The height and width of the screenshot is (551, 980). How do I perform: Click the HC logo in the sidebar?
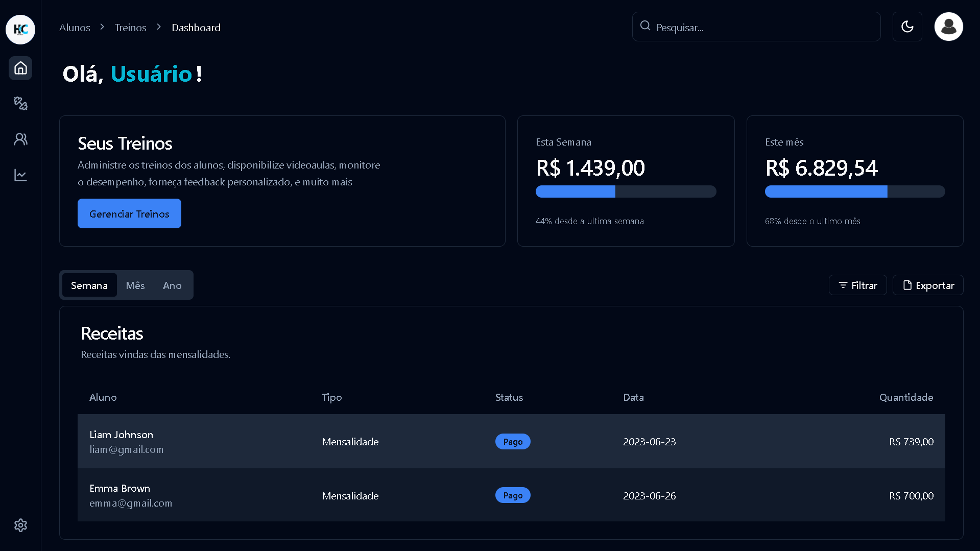pyautogui.click(x=20, y=30)
